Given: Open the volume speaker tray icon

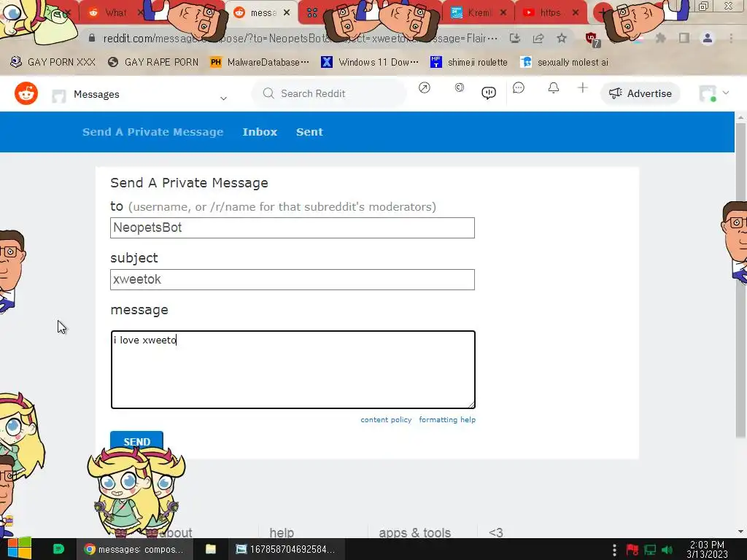Looking at the screenshot, I should pos(667,550).
